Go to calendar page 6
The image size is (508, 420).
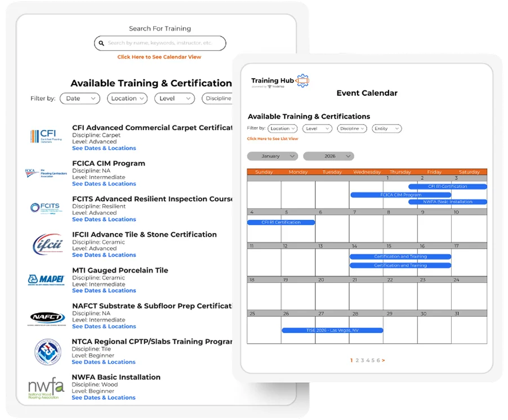coord(378,360)
